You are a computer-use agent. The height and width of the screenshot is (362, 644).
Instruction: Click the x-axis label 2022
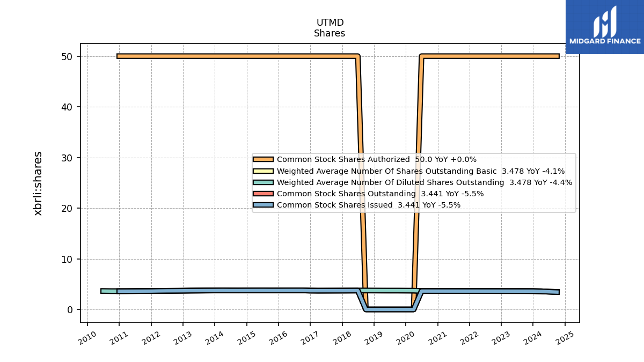(469, 337)
